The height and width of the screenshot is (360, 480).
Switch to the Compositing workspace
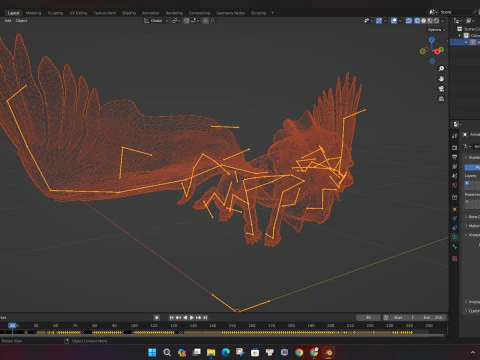[199, 13]
